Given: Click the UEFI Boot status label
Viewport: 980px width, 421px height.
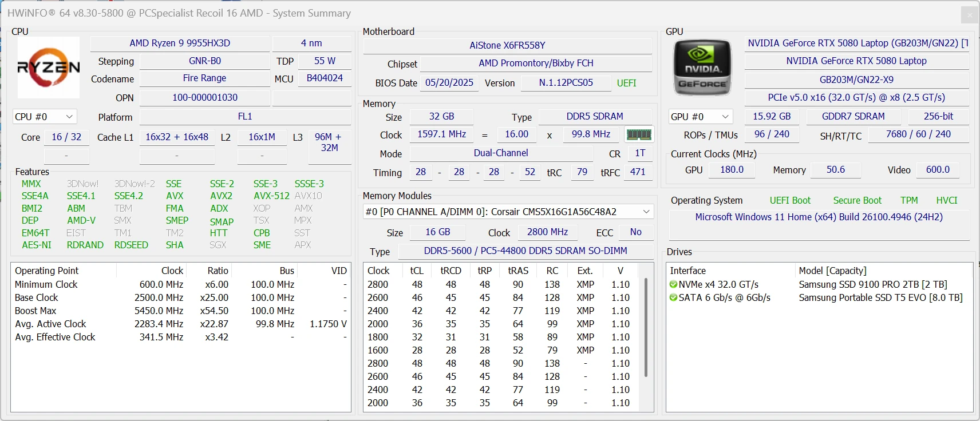Looking at the screenshot, I should tap(790, 201).
